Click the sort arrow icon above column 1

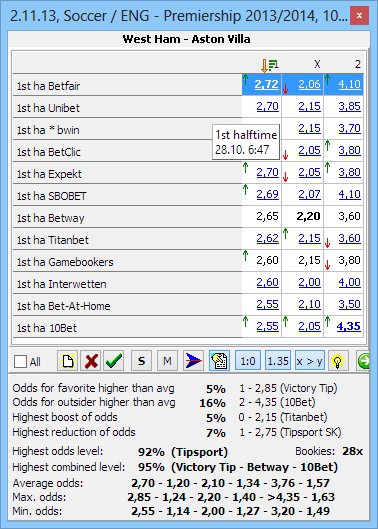pos(269,65)
